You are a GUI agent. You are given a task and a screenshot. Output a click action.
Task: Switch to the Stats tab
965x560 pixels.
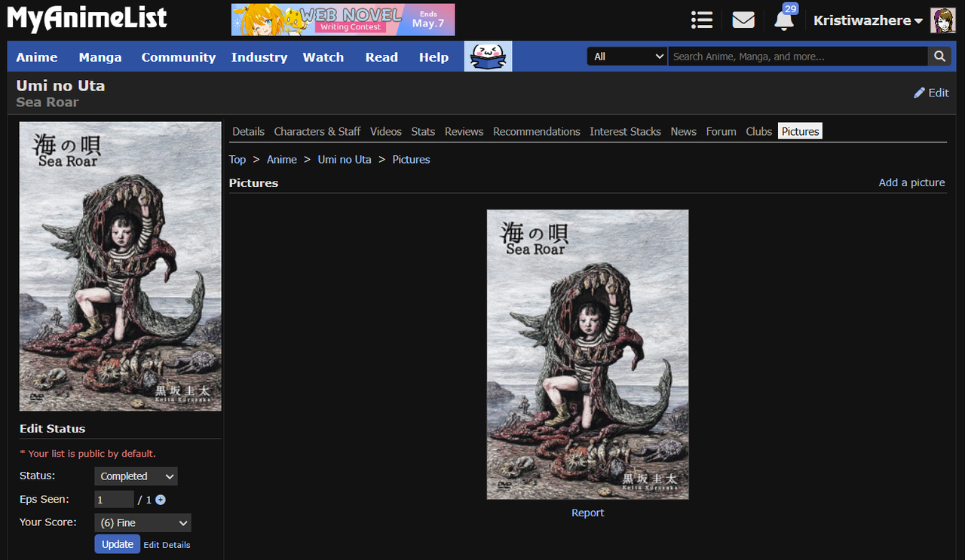point(423,131)
